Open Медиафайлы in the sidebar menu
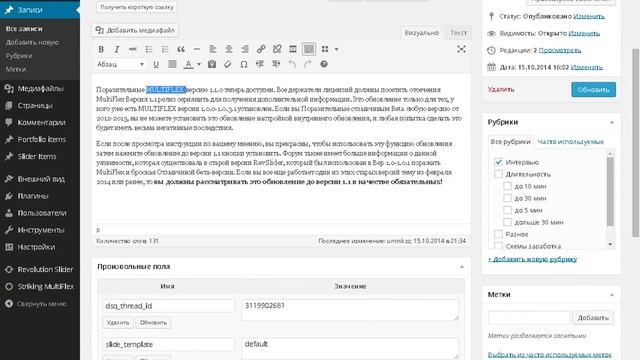The image size is (640, 360). [x=40, y=88]
